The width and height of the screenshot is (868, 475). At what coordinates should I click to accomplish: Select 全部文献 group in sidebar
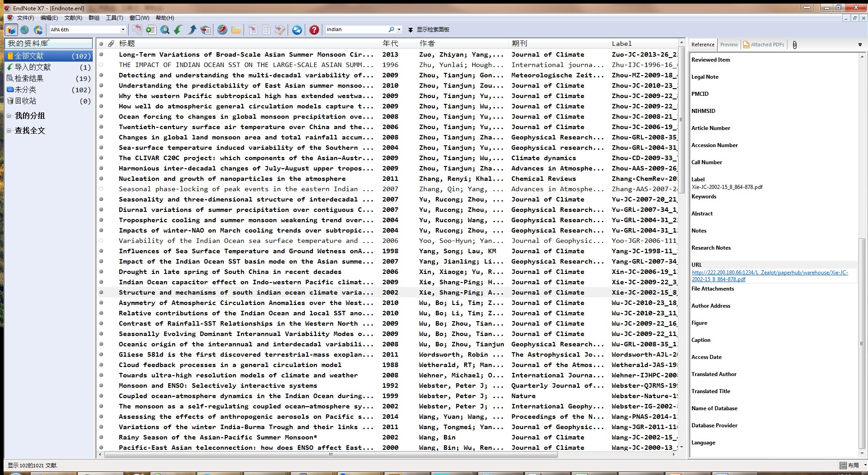pyautogui.click(x=49, y=56)
